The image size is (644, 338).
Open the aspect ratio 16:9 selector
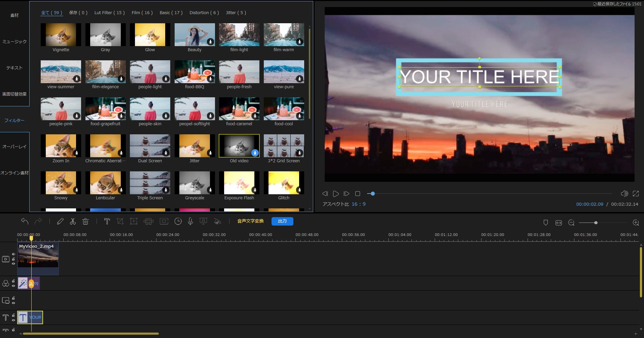358,204
